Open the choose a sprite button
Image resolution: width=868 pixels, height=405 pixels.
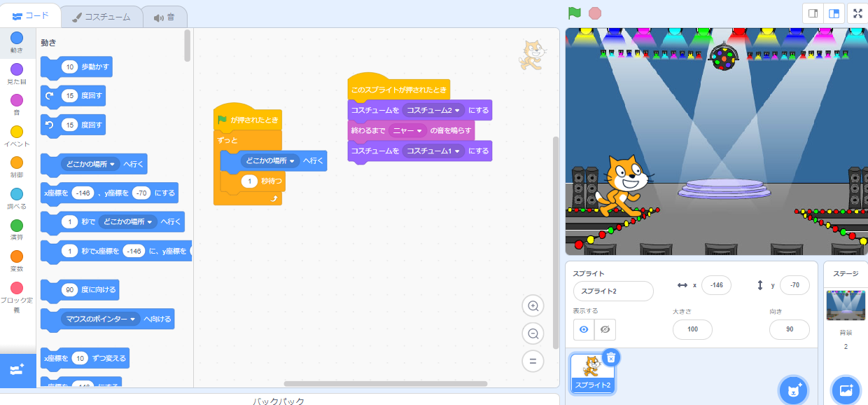[793, 390]
